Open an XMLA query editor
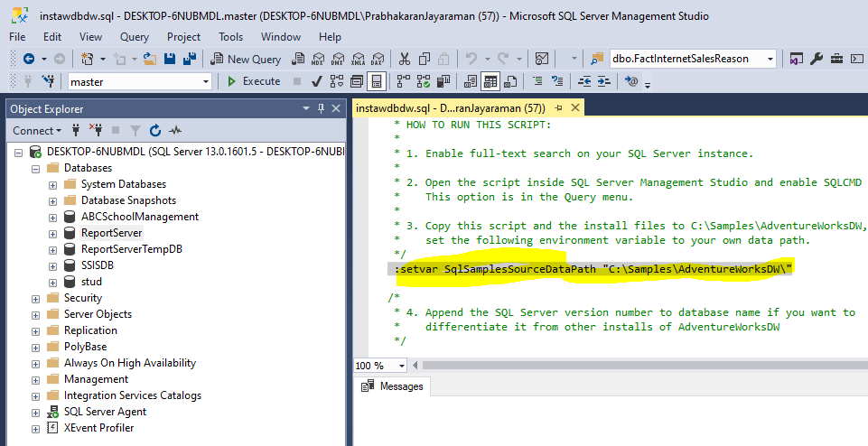Image resolution: width=868 pixels, height=446 pixels. pos(358,59)
